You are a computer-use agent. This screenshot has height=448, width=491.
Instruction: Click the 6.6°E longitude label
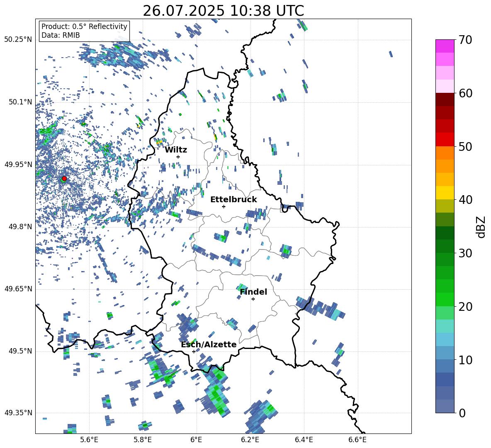(x=357, y=440)
